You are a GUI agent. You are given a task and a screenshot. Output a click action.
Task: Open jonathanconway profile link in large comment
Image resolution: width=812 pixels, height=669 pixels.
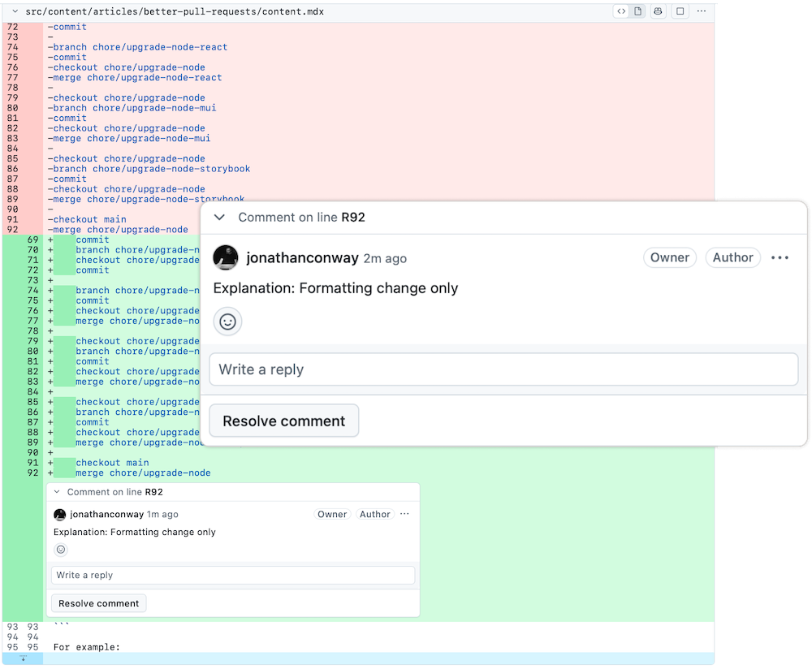click(302, 258)
